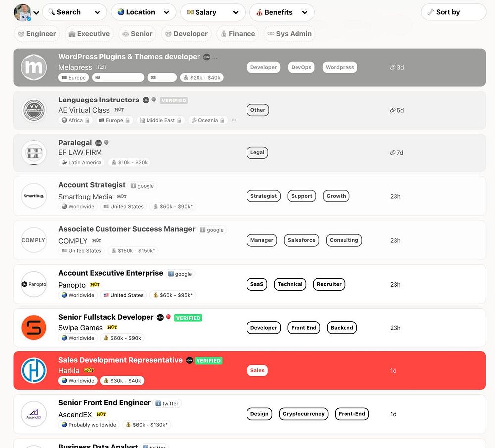Click the DevOps tag
The width and height of the screenshot is (495, 448).
[301, 67]
